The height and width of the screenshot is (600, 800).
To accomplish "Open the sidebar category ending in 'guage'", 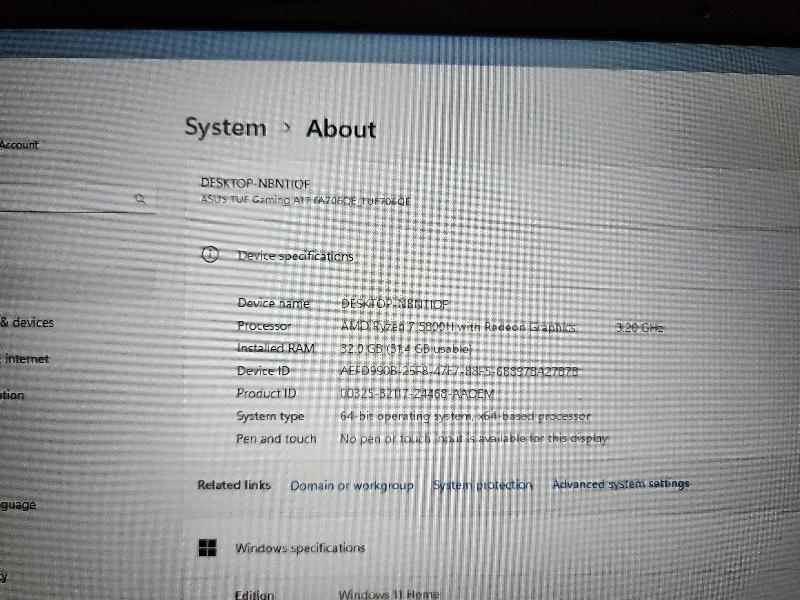I will (18, 505).
